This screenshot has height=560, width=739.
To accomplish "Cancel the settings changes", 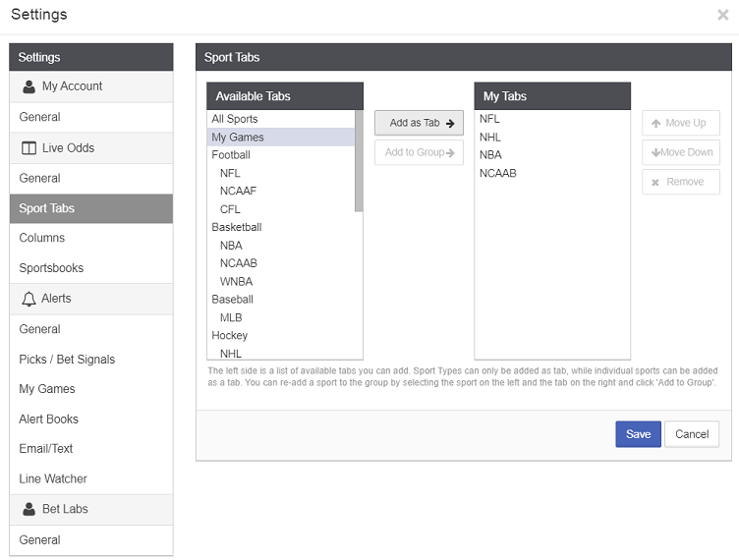I will click(692, 434).
